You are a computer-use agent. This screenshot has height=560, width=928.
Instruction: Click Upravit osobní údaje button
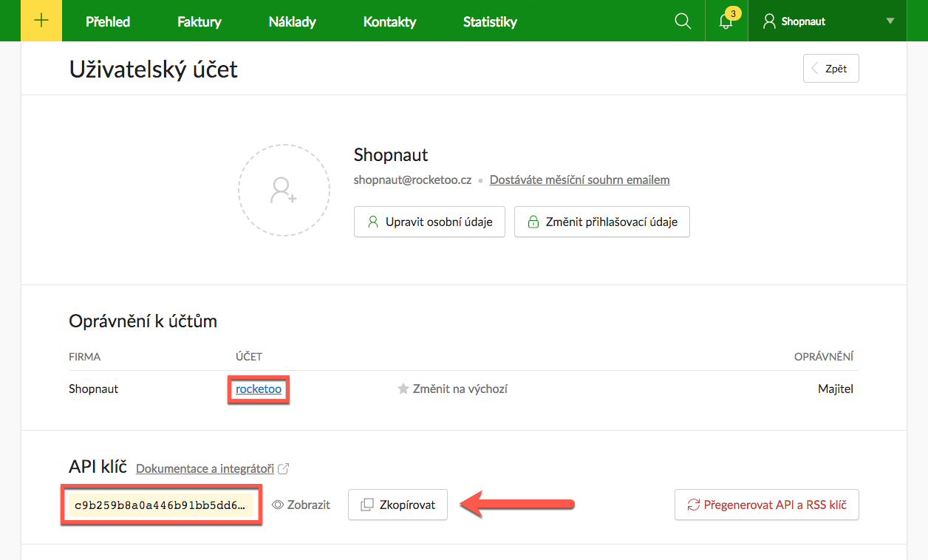(x=429, y=222)
